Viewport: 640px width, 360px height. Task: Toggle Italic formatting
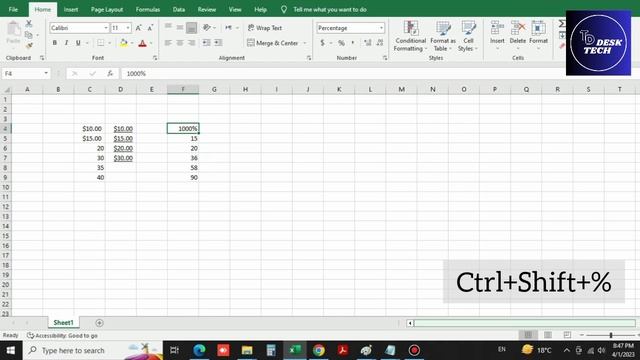point(66,43)
